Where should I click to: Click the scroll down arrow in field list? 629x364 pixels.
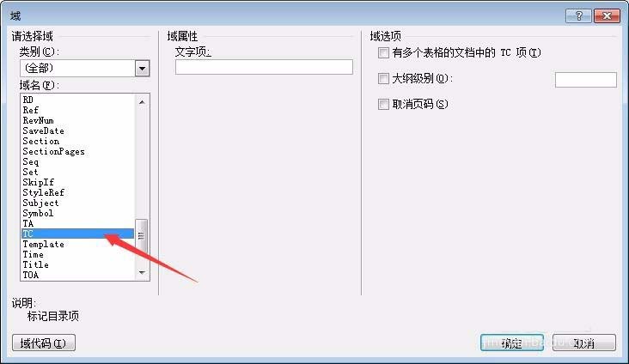point(142,273)
